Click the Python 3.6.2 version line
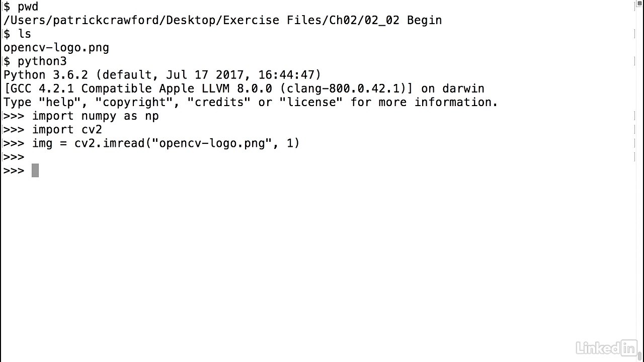 pos(162,75)
